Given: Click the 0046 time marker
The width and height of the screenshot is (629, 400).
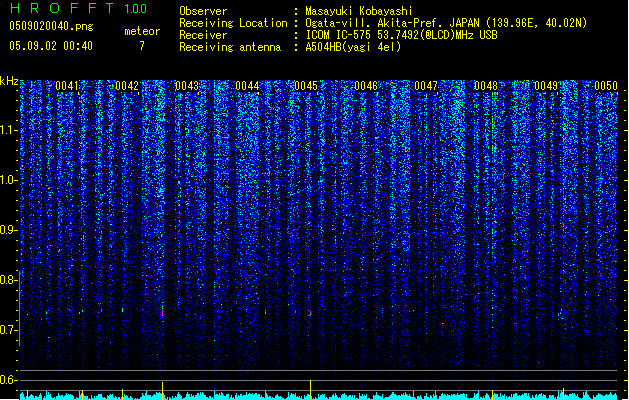Looking at the screenshot, I should 366,86.
